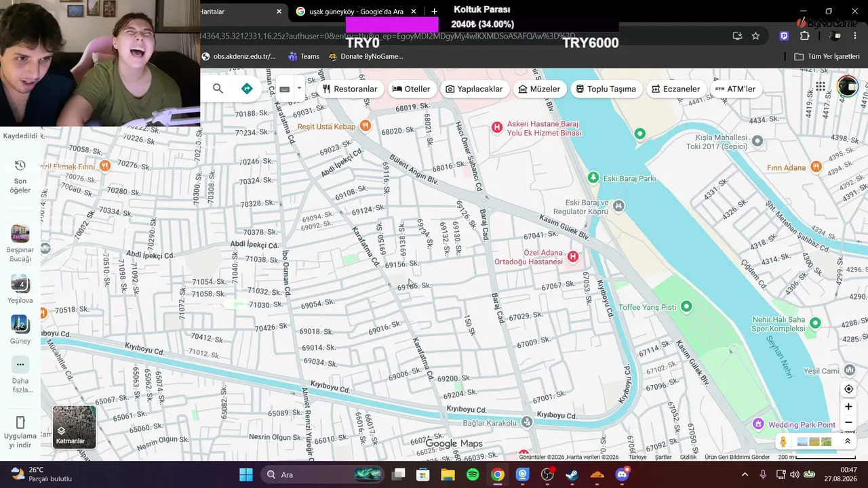The width and height of the screenshot is (868, 488).
Task: Select the Askeri Hastane Baraj Yolu pin
Action: tap(496, 127)
